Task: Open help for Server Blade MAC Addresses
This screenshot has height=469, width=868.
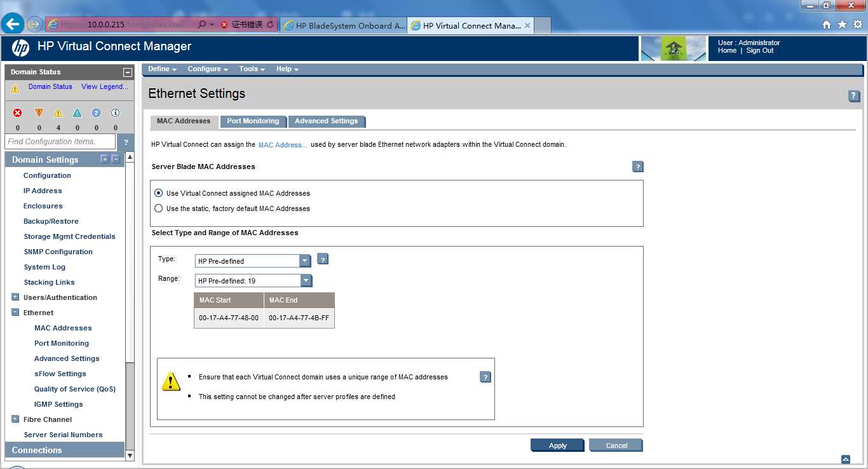Action: 638,167
